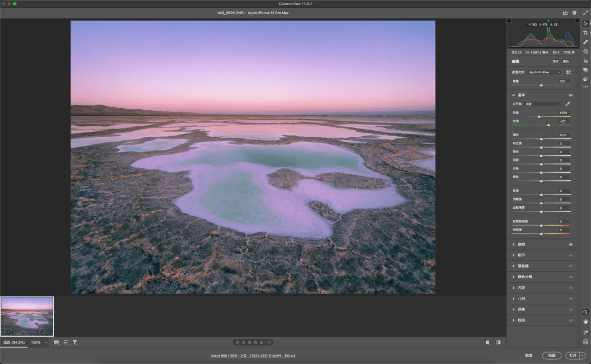The height and width of the screenshot is (364, 591).
Task: Click the Adobe RGB workflow options link
Action: pyautogui.click(x=253, y=356)
